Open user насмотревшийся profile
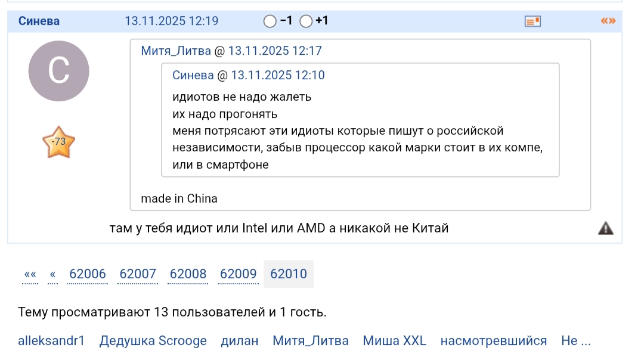This screenshot has width=644, height=348. [494, 341]
